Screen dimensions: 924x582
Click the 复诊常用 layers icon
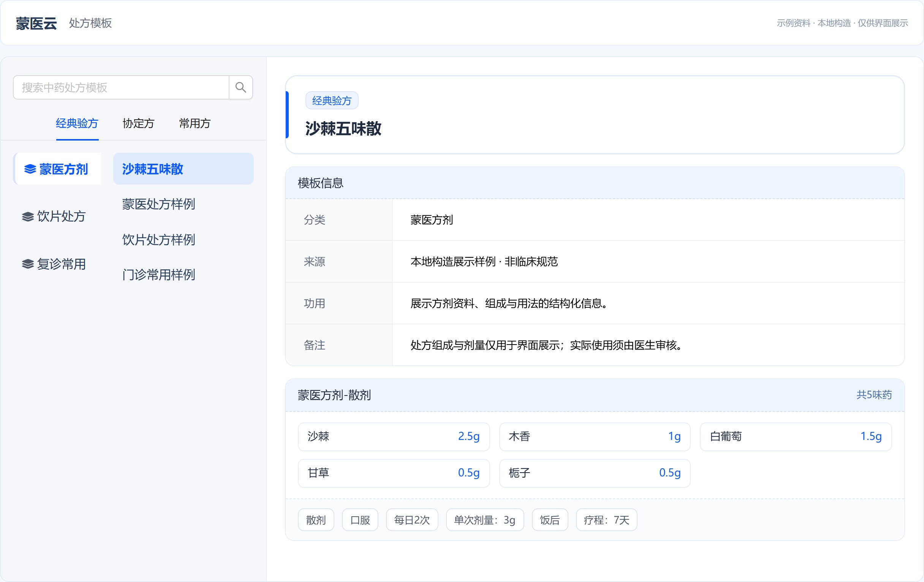click(x=28, y=264)
